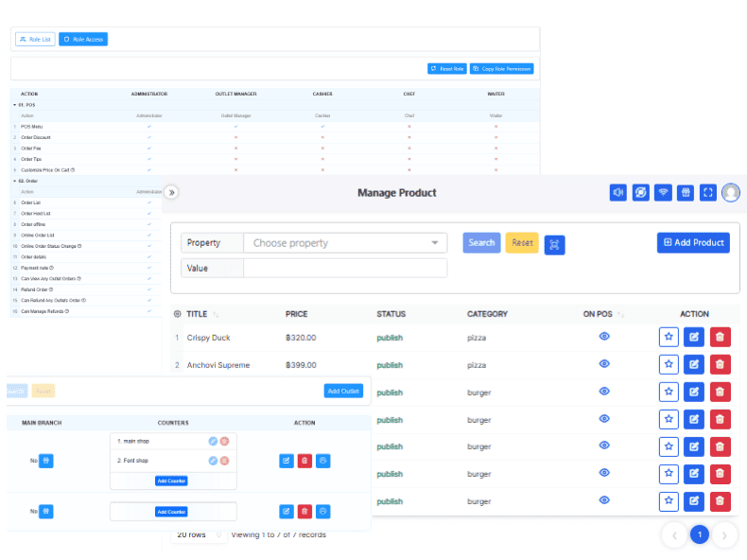This screenshot has height=560, width=747.
Task: Open the store icon in header
Action: click(686, 193)
